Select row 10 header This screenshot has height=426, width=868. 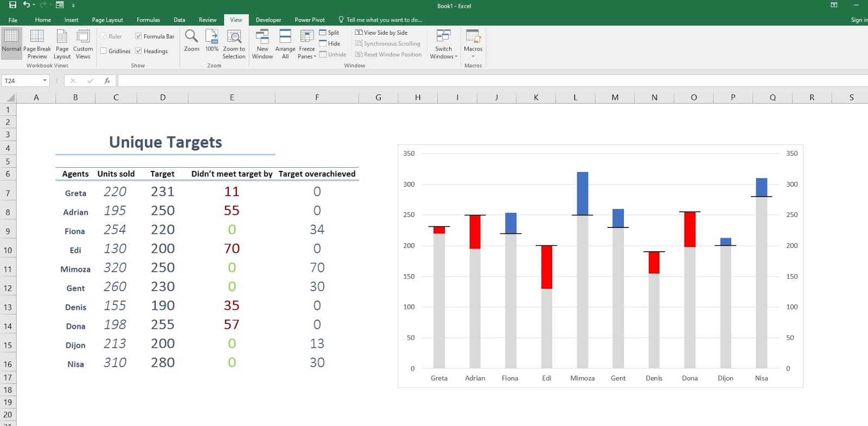click(8, 250)
